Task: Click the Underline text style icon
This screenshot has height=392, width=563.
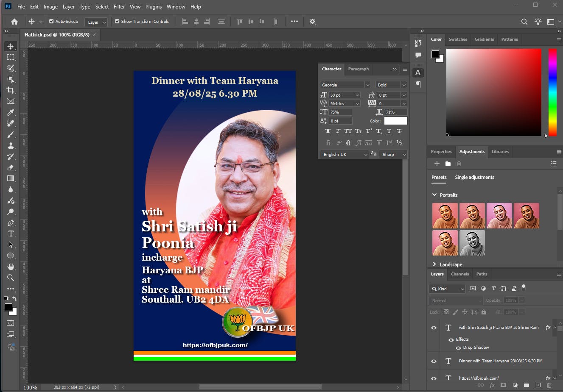Action: coord(389,131)
